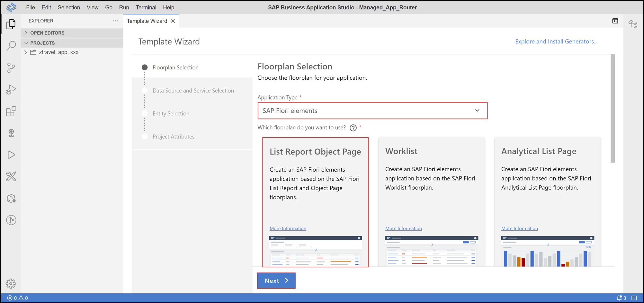Expand the Open Editors section
This screenshot has width=644, height=303.
(72, 33)
